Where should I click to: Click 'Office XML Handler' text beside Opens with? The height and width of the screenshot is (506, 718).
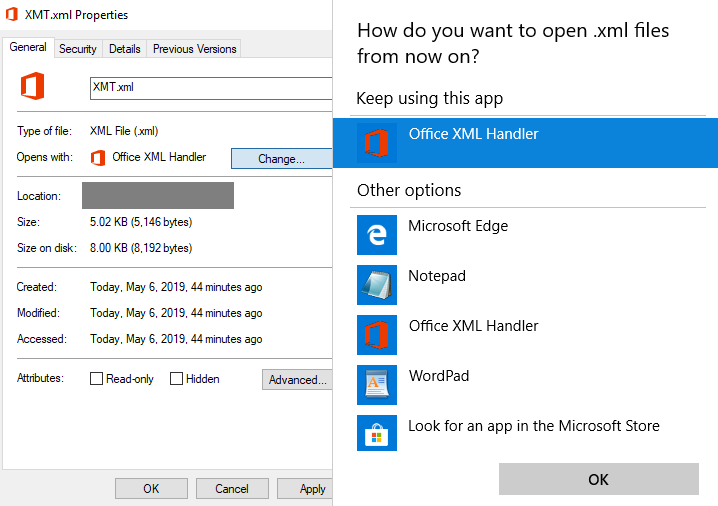(159, 157)
